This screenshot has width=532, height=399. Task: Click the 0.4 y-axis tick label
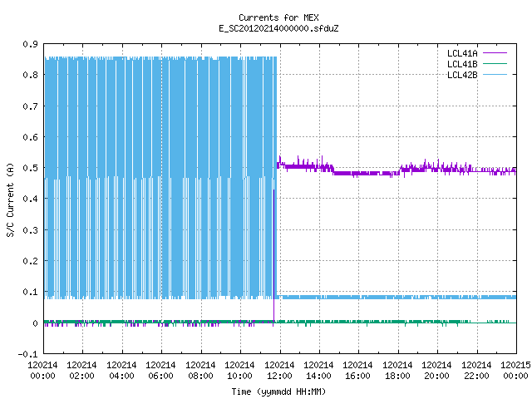point(30,199)
